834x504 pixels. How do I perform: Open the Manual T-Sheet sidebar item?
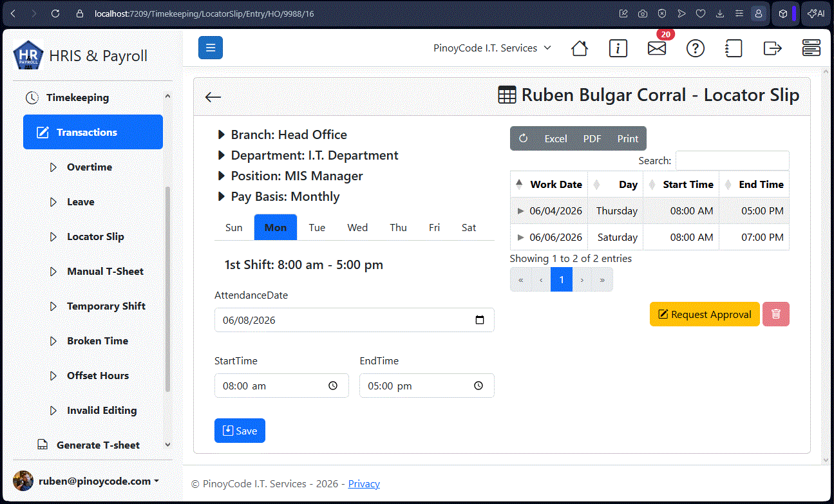pos(105,271)
